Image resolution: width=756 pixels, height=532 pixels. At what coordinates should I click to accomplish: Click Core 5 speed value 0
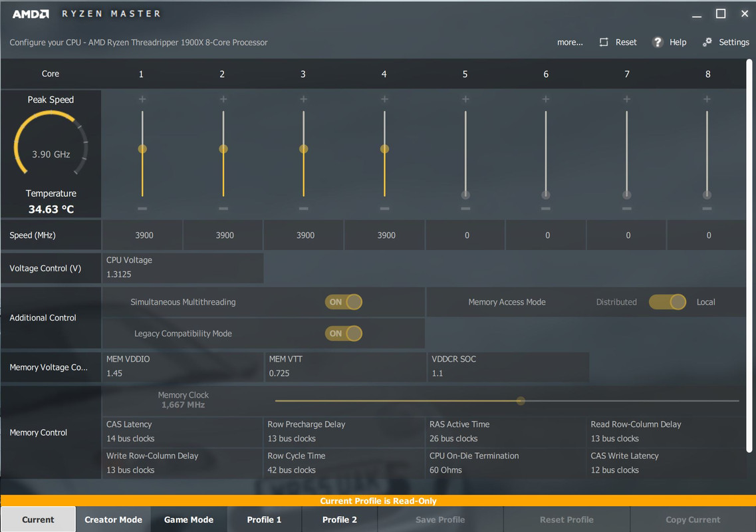[467, 235]
